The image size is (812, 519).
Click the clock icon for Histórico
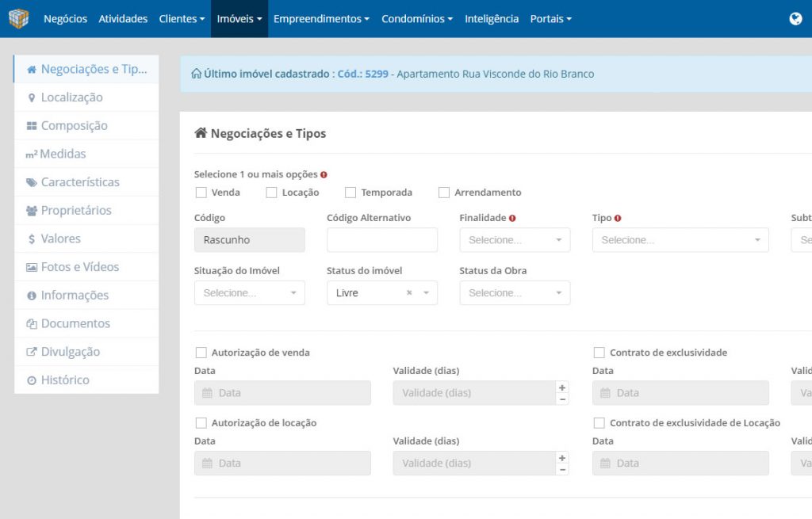coord(32,380)
